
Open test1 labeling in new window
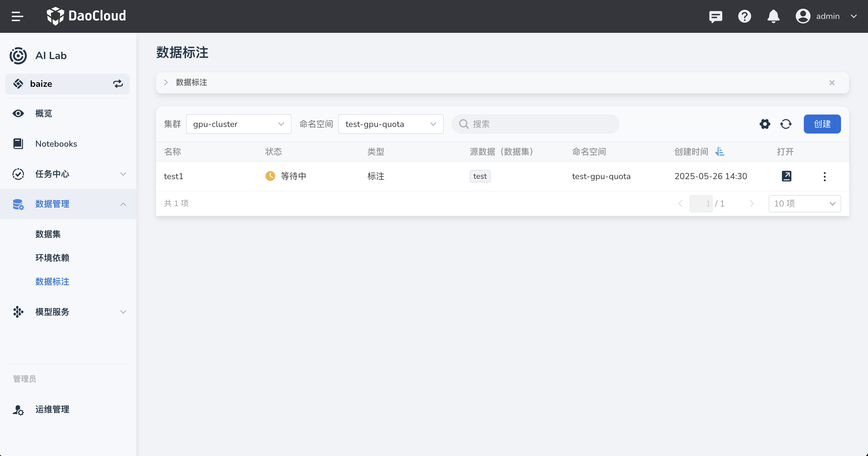click(x=787, y=176)
